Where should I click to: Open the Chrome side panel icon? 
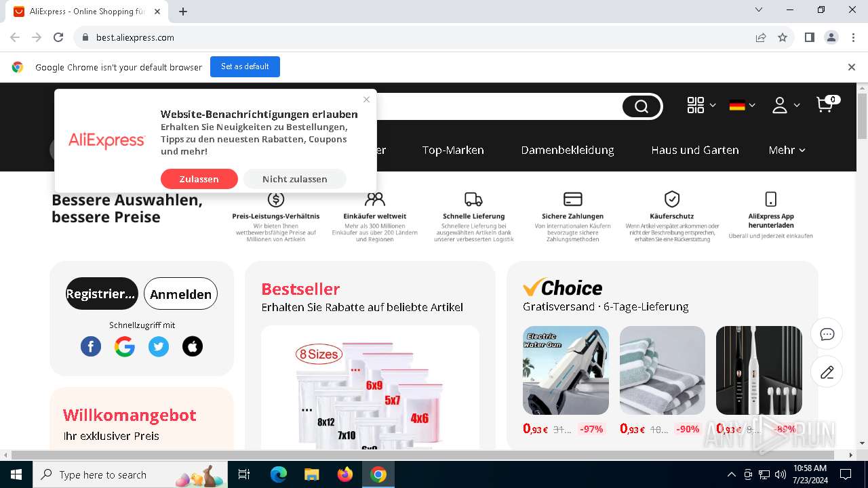[x=810, y=37]
